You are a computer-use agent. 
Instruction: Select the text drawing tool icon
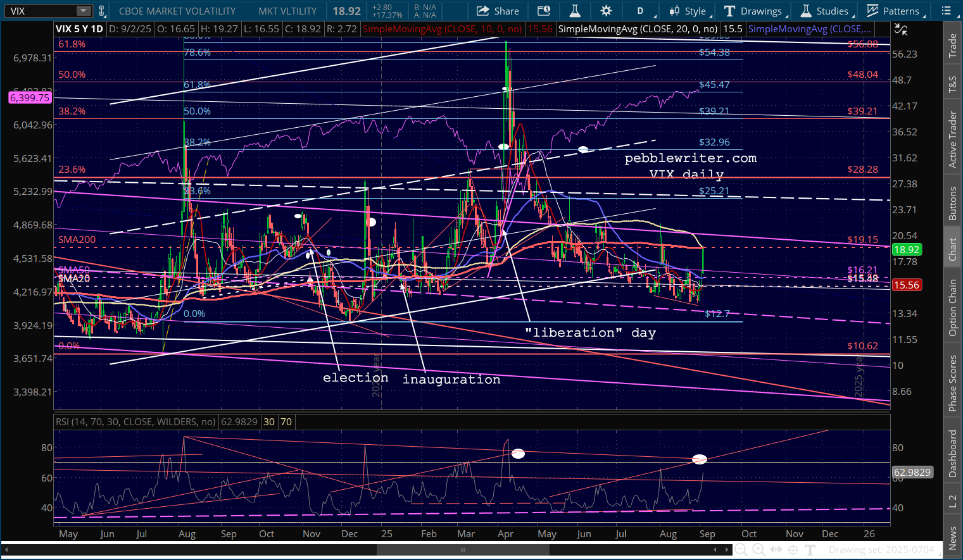pos(810,550)
